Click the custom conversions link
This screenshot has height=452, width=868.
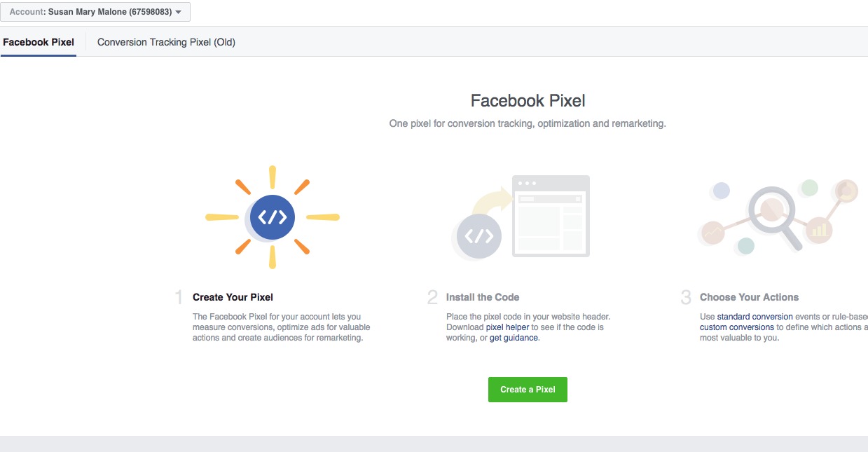click(736, 327)
